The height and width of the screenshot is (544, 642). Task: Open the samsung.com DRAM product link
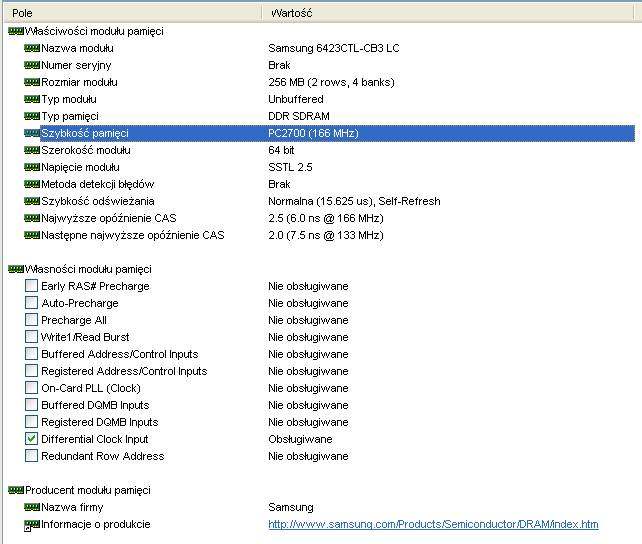433,524
